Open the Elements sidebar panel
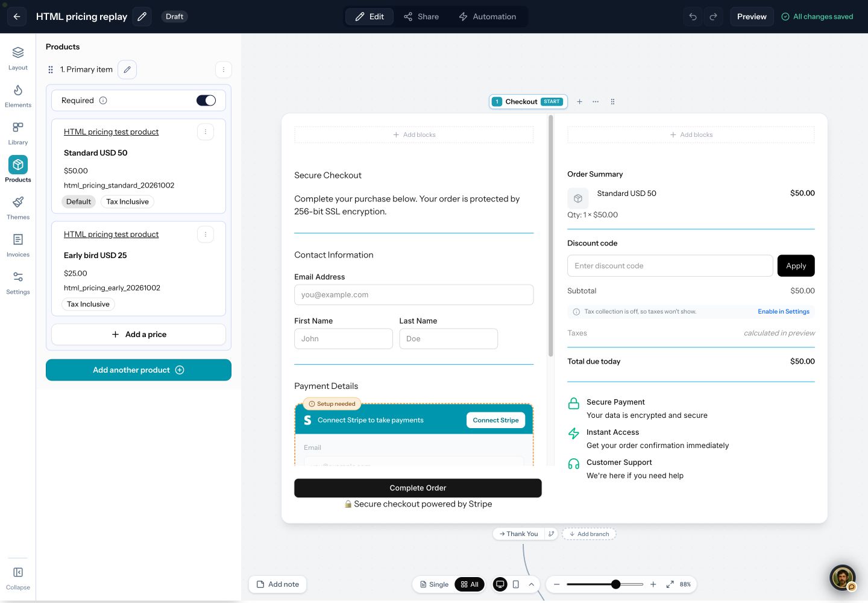868x603 pixels. point(18,96)
